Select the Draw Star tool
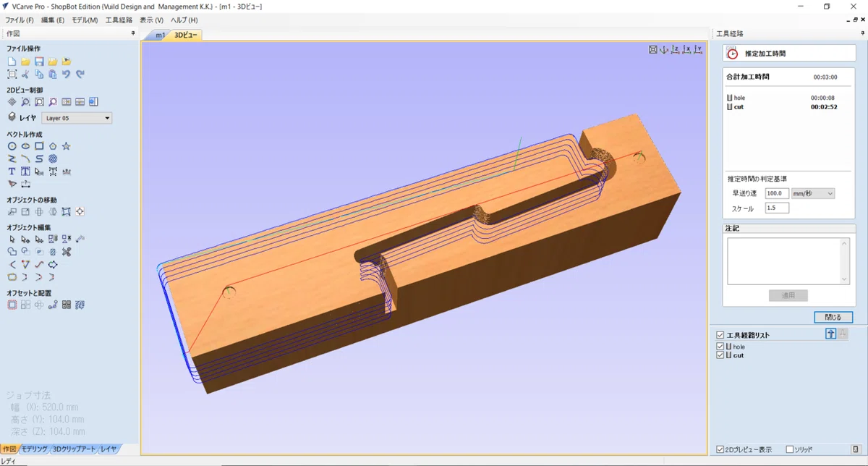This screenshot has width=868, height=466. (x=67, y=146)
